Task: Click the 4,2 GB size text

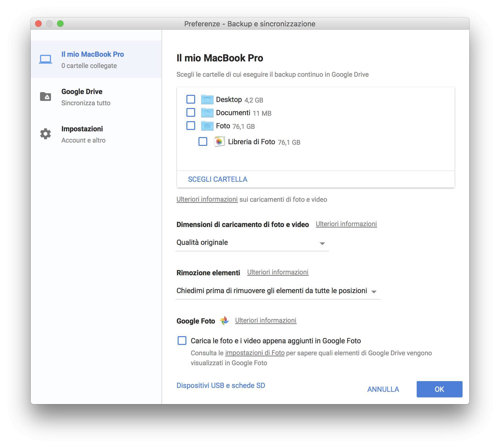Action: (254, 100)
